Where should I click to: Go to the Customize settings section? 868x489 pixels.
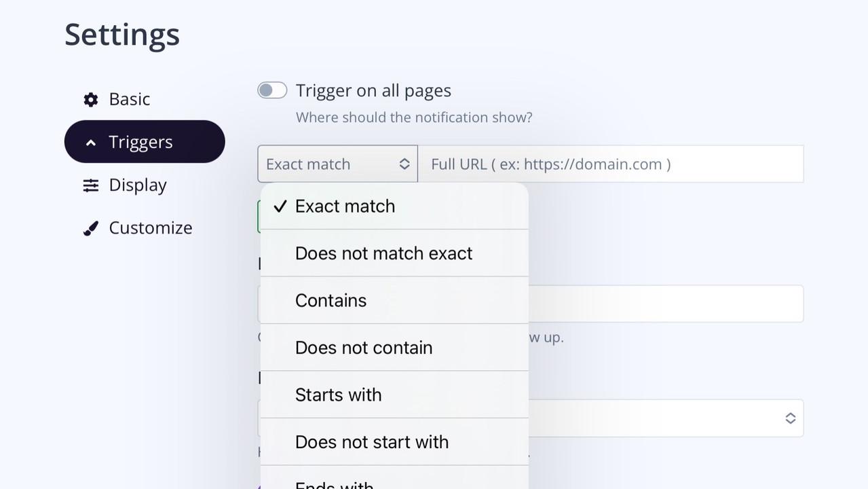(x=150, y=228)
